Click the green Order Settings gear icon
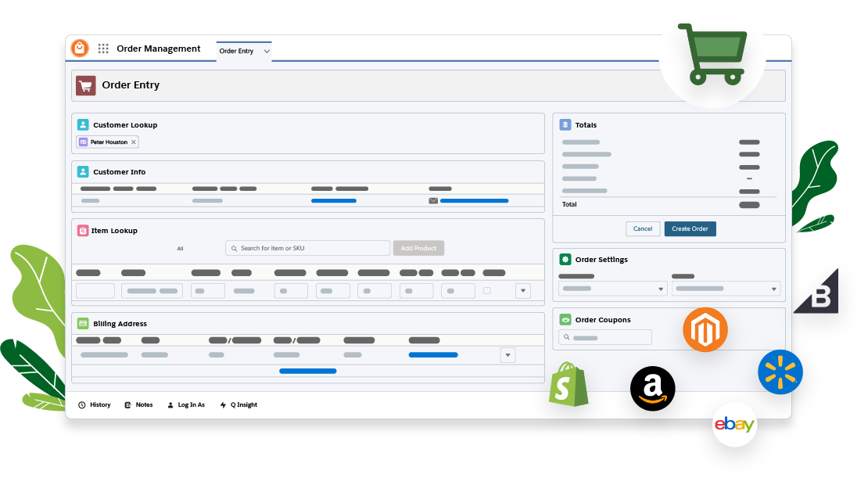Screen dimensions: 868x485 [565, 259]
